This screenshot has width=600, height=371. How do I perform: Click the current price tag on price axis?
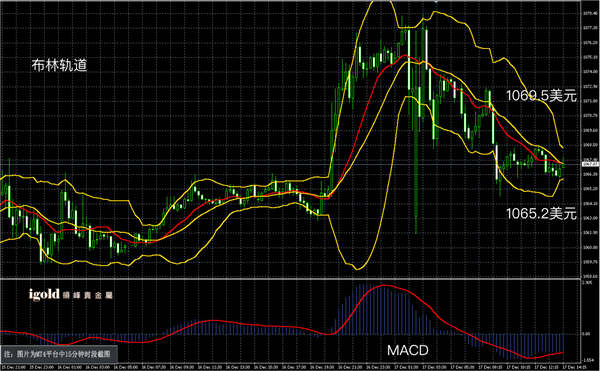(x=590, y=164)
